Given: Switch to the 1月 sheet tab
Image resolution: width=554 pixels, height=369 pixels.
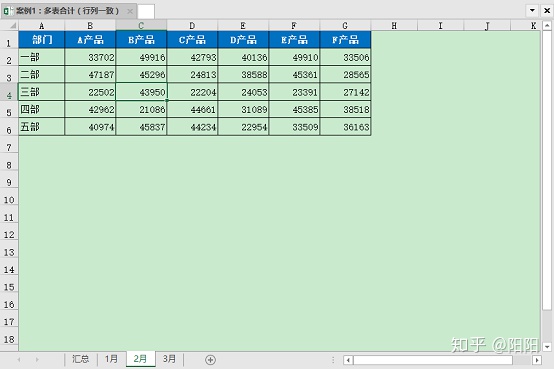Looking at the screenshot, I should (x=111, y=359).
